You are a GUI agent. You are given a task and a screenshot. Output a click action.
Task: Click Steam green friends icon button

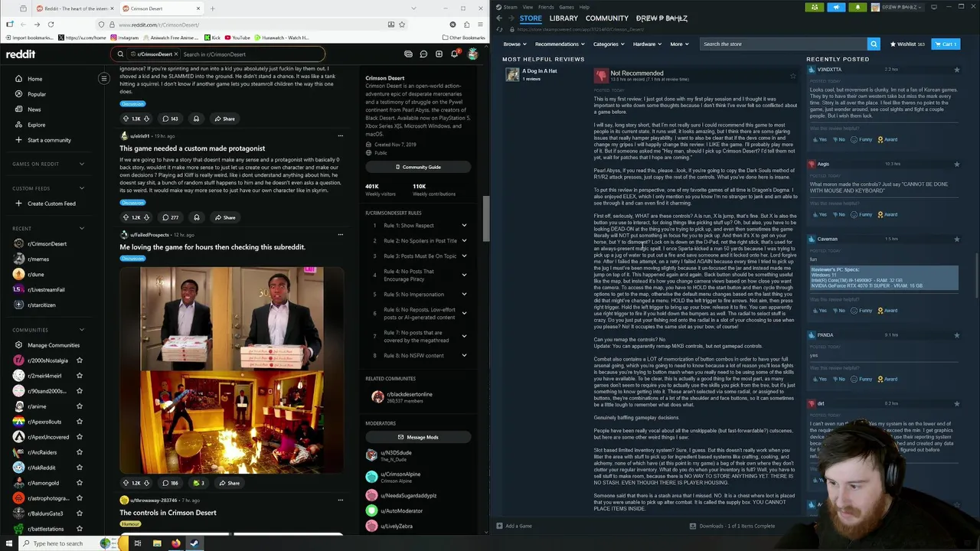tap(814, 7)
